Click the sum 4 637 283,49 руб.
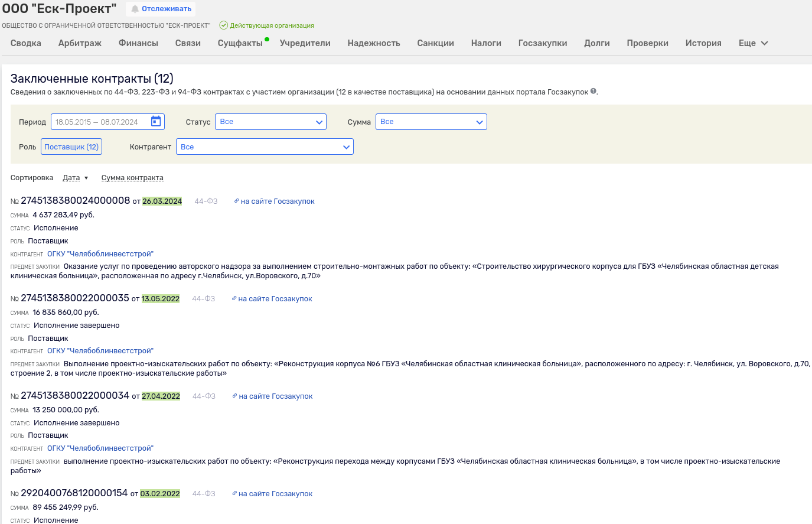Screen dimensions: 812x524 pyautogui.click(x=64, y=215)
